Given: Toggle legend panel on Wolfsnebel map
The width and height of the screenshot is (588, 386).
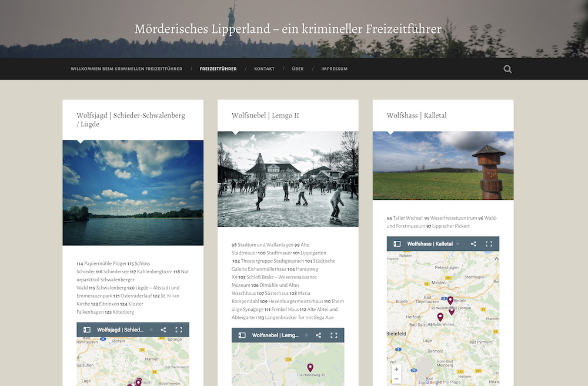Looking at the screenshot, I should [x=242, y=335].
